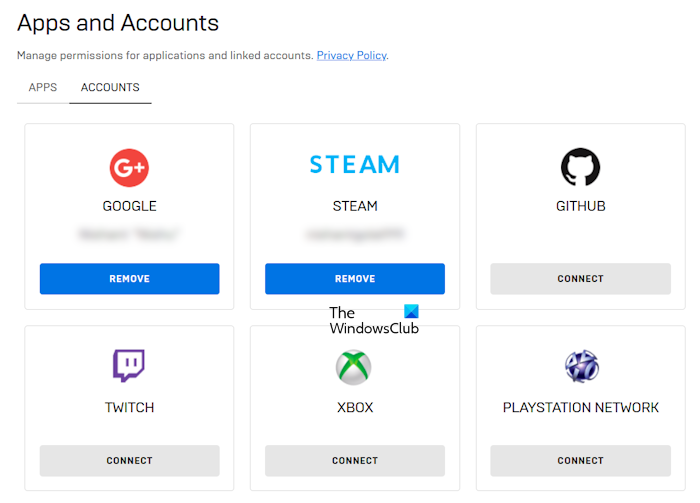Click the blurred Steam username
This screenshot has width=700, height=503.
(x=354, y=235)
